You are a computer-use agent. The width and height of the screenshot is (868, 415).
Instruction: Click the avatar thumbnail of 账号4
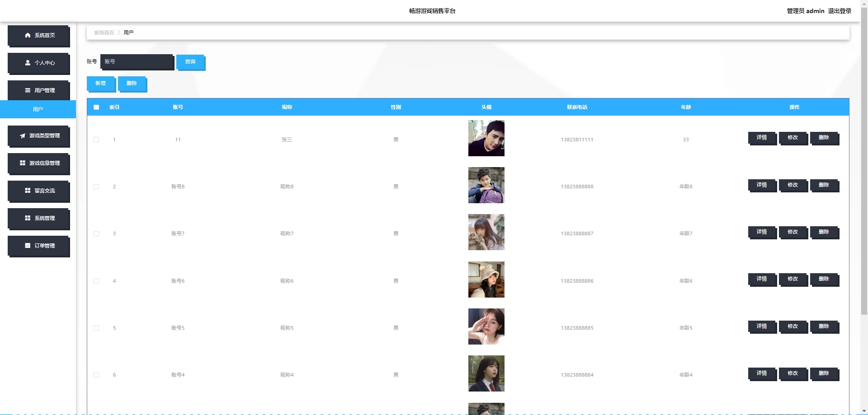pyautogui.click(x=486, y=373)
